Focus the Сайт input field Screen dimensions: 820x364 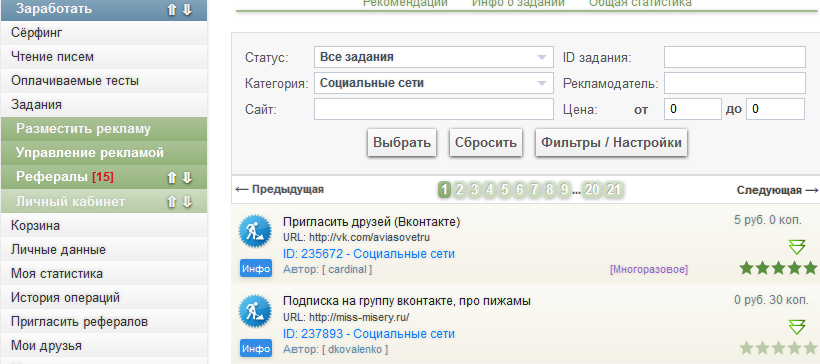pos(434,109)
